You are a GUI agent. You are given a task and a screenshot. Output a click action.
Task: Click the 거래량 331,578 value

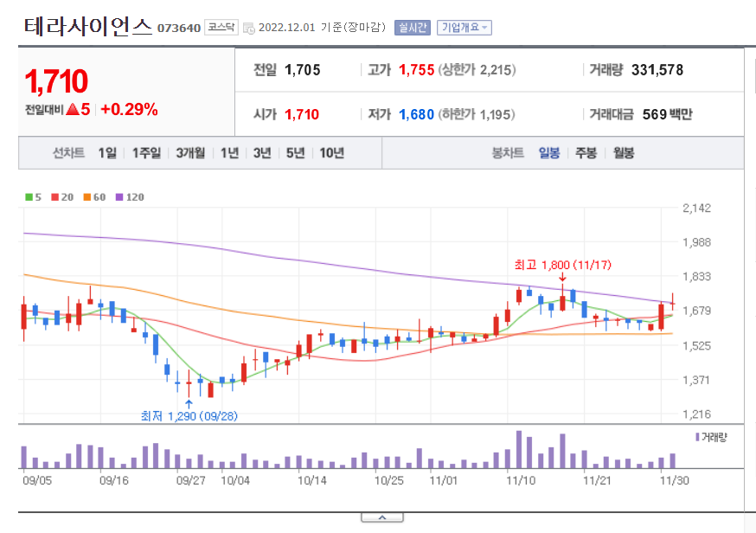pos(657,70)
